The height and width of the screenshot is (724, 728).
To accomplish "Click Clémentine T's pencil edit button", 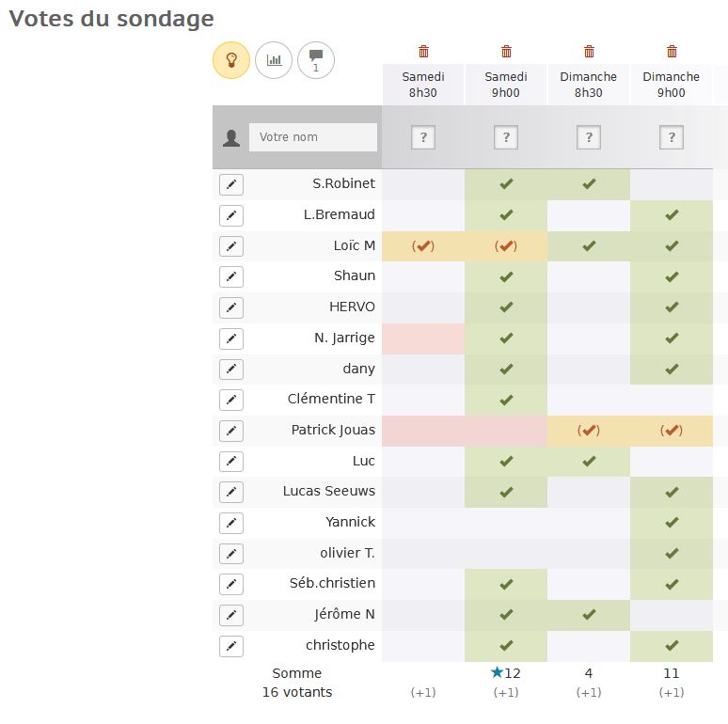I will [231, 400].
